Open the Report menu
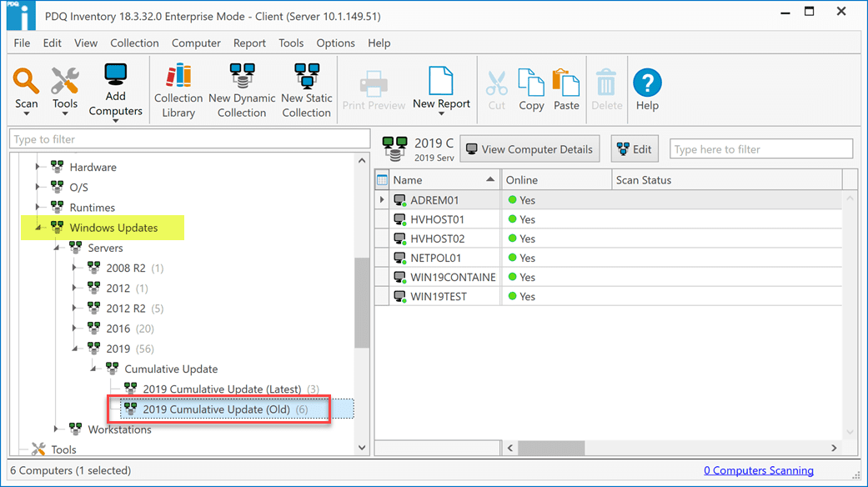Image resolution: width=868 pixels, height=487 pixels. pyautogui.click(x=249, y=43)
